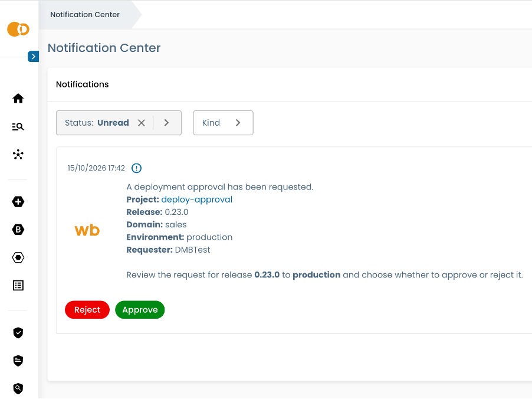Image resolution: width=532 pixels, height=399 pixels.
Task: Click the Environment: production line
Action: [179, 237]
